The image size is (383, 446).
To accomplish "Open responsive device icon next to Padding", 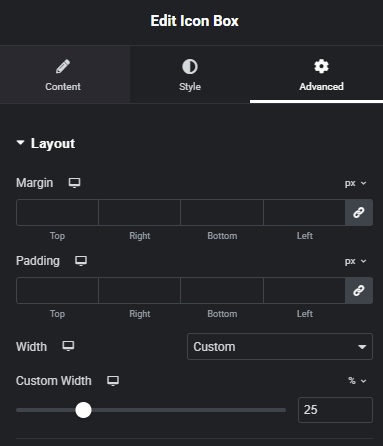I will click(x=81, y=261).
